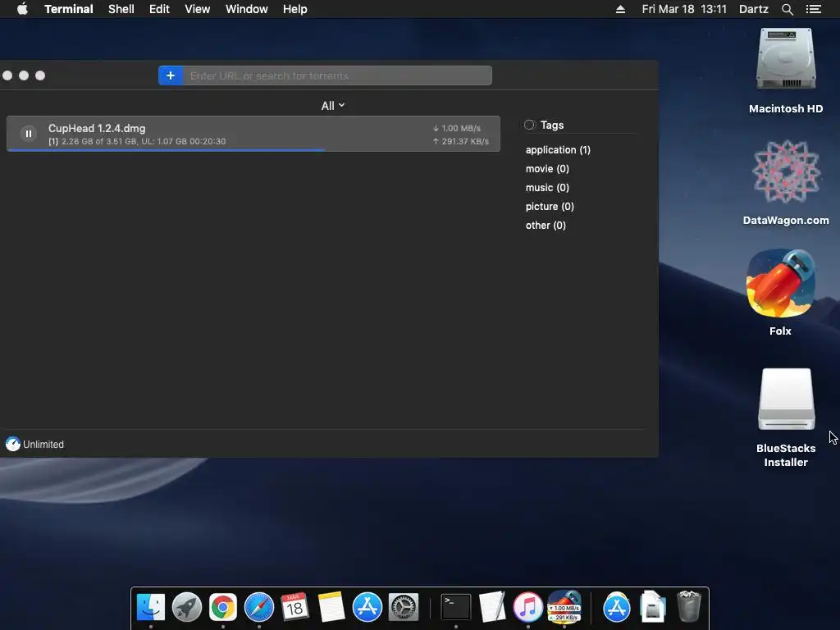
Task: Open Terminal icon in the Dock
Action: (x=456, y=608)
